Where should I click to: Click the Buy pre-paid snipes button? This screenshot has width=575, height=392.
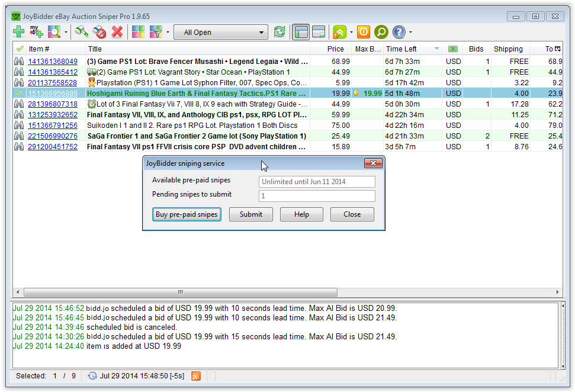187,214
